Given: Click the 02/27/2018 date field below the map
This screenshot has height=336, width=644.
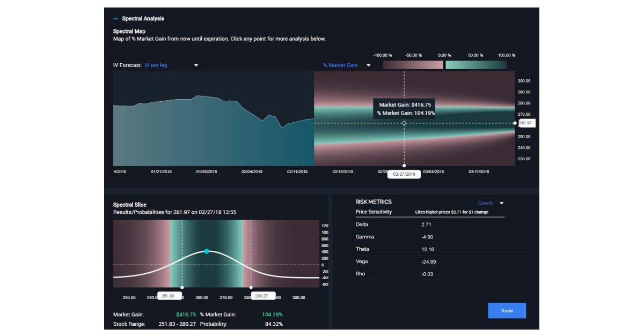Looking at the screenshot, I should coord(405,173).
